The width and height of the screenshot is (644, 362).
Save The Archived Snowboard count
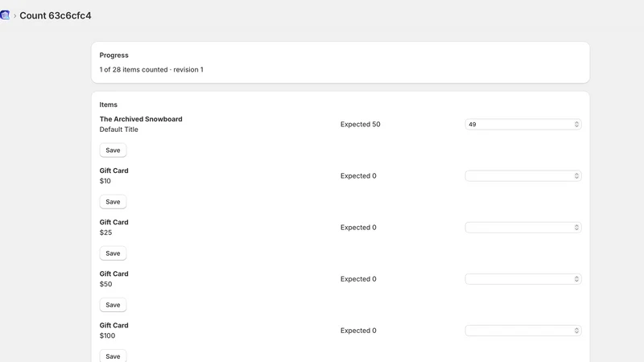pyautogui.click(x=113, y=150)
